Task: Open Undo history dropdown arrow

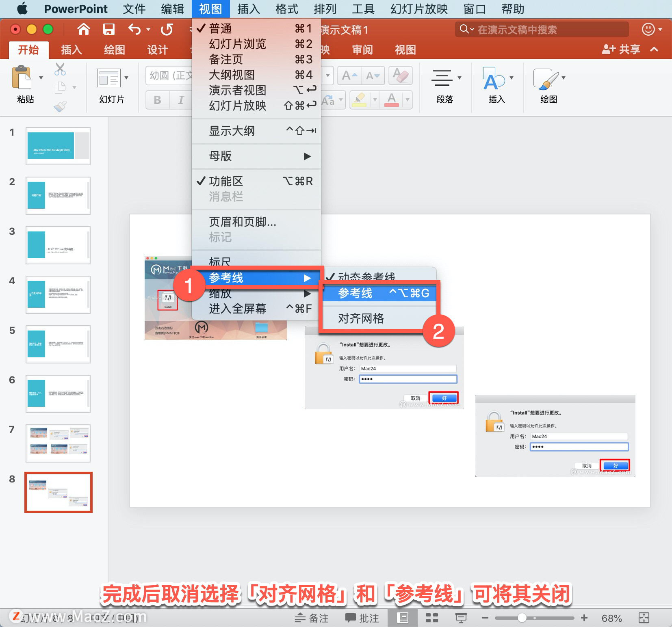Action: coord(148,29)
